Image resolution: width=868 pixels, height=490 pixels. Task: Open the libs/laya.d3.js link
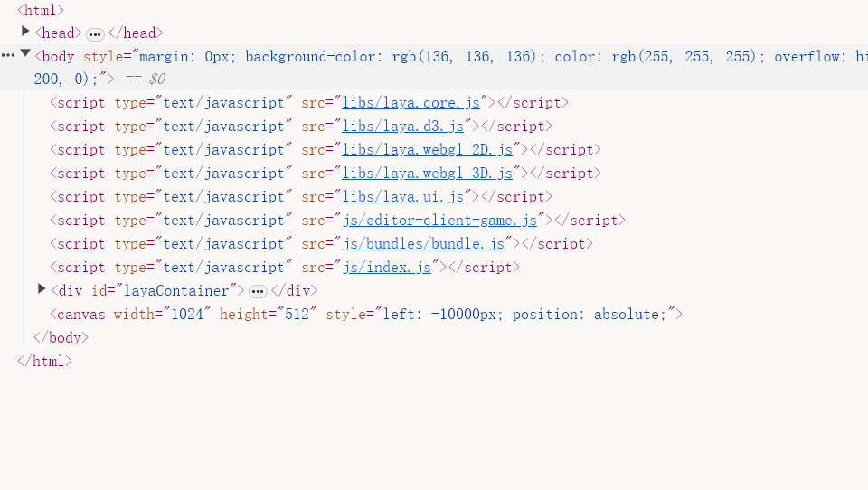(x=402, y=127)
